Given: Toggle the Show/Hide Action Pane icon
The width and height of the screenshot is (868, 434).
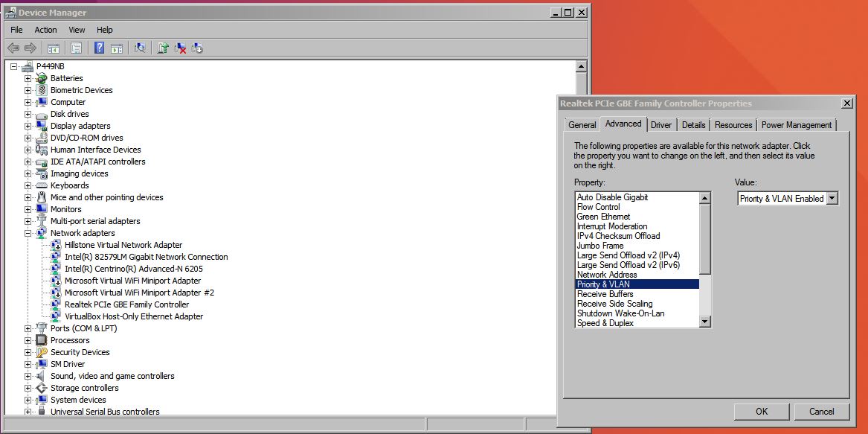Looking at the screenshot, I should 116,48.
